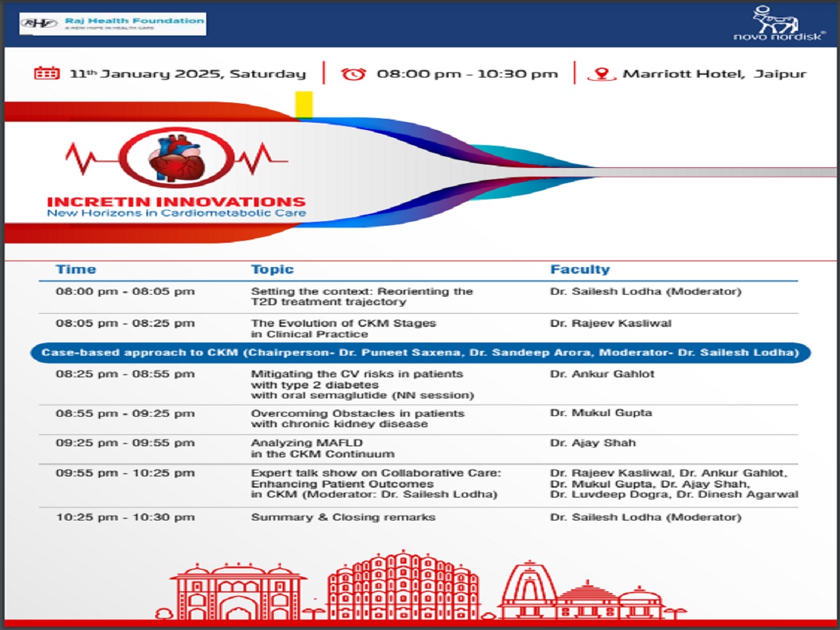
Task: Click the location pin icon near Marriott Hotel
Action: 601,74
